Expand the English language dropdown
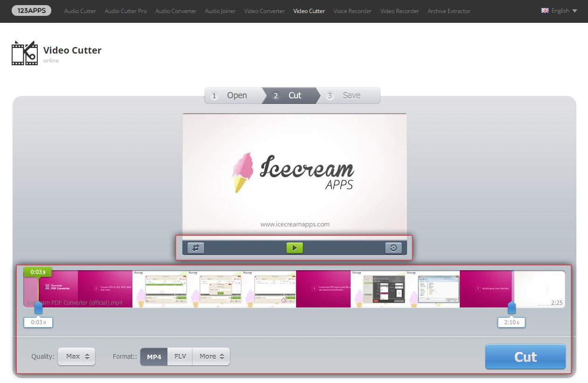 point(559,10)
